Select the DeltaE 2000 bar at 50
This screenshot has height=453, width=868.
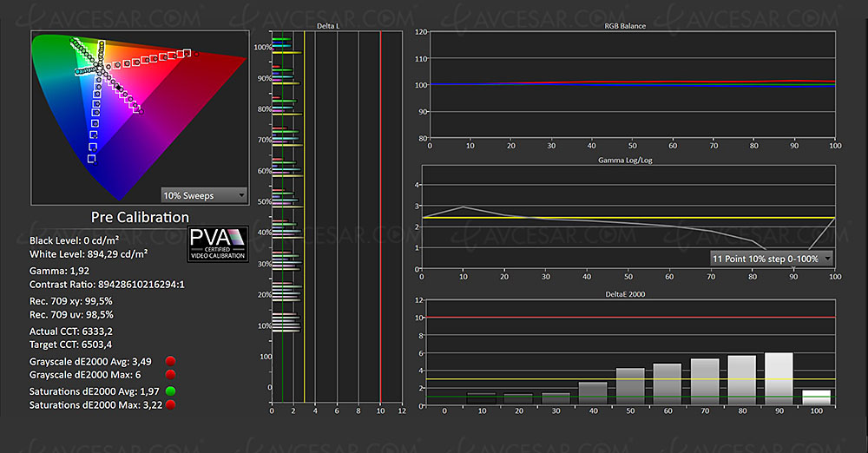coord(630,386)
